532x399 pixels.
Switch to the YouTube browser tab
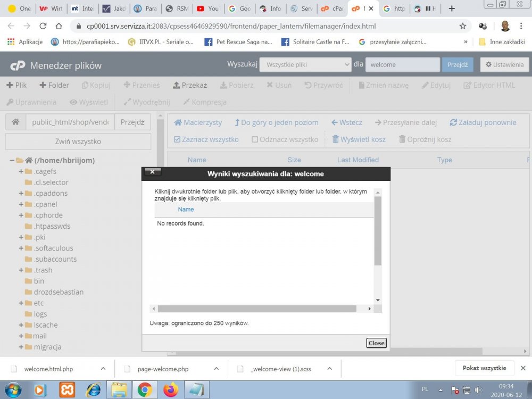[x=208, y=9]
